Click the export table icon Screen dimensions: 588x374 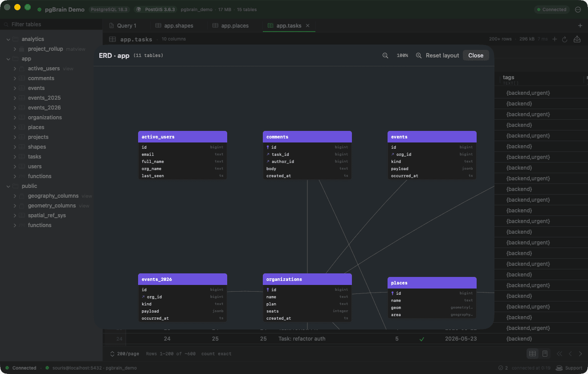tap(577, 39)
